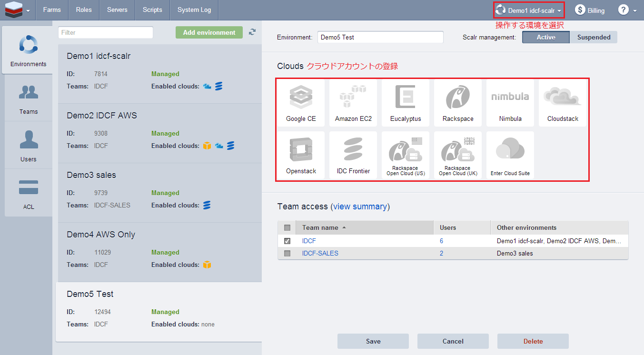Select Rackspace Open Cloud (US) tile
Image resolution: width=644 pixels, height=355 pixels.
point(406,155)
